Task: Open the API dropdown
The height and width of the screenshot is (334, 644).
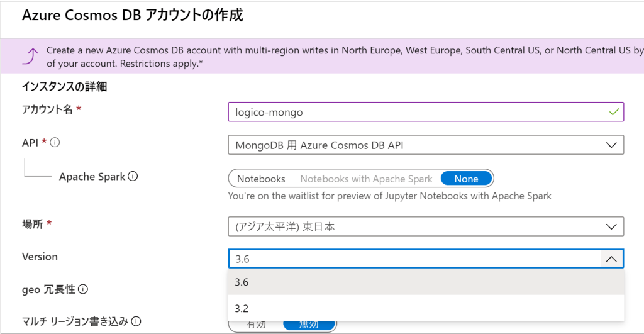Action: [425, 145]
